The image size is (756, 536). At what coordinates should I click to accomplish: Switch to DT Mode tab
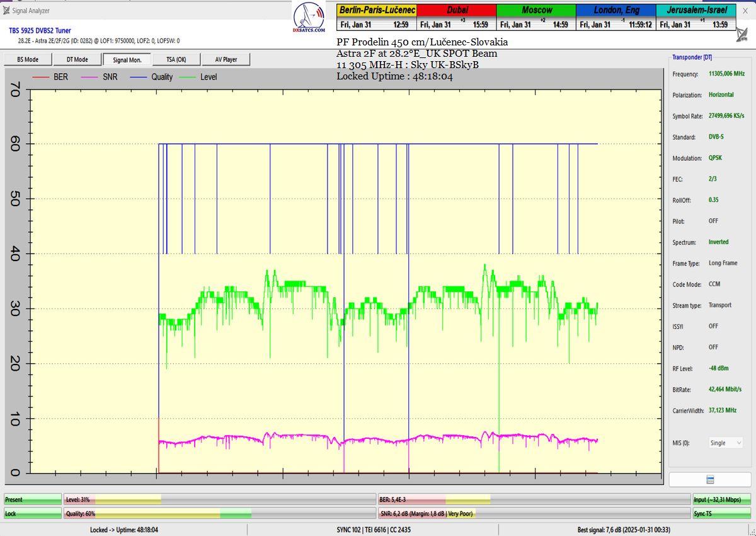[77, 59]
